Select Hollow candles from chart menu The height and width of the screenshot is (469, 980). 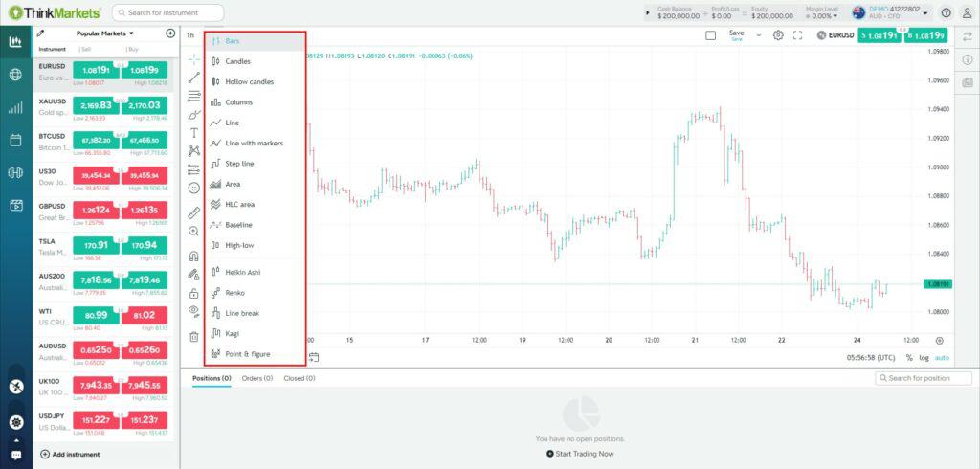[249, 81]
